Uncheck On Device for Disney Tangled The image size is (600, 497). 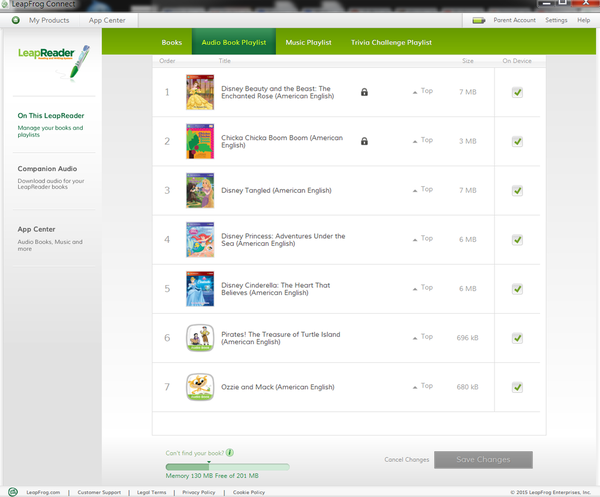point(517,191)
